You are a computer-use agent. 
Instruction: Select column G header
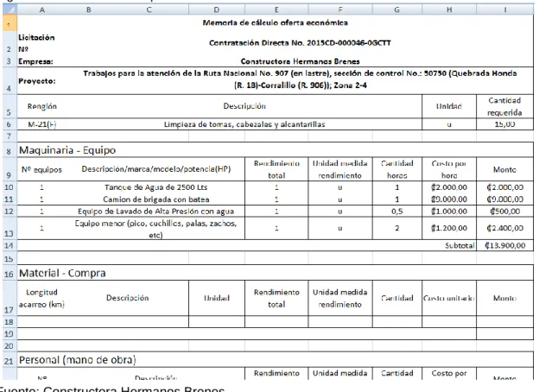click(x=397, y=9)
